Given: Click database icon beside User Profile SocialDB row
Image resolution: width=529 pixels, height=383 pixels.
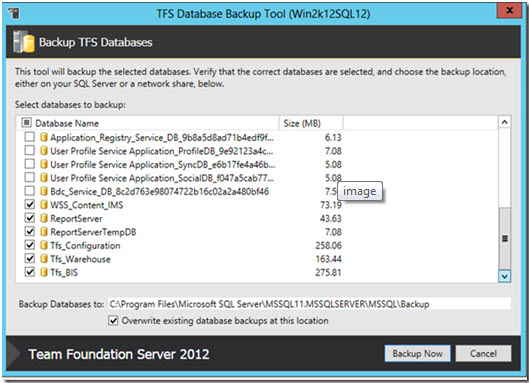Looking at the screenshot, I should tap(44, 178).
